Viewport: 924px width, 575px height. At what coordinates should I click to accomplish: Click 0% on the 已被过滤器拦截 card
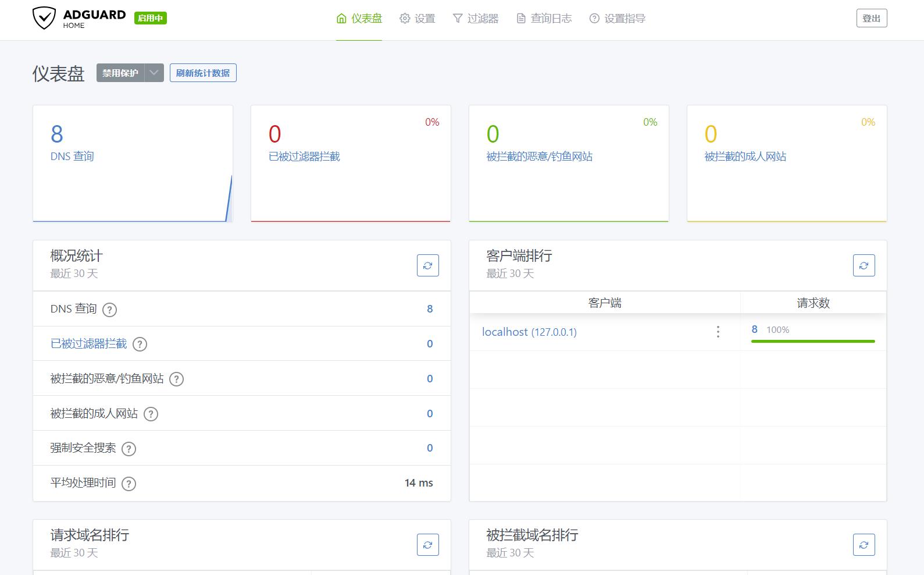[432, 122]
